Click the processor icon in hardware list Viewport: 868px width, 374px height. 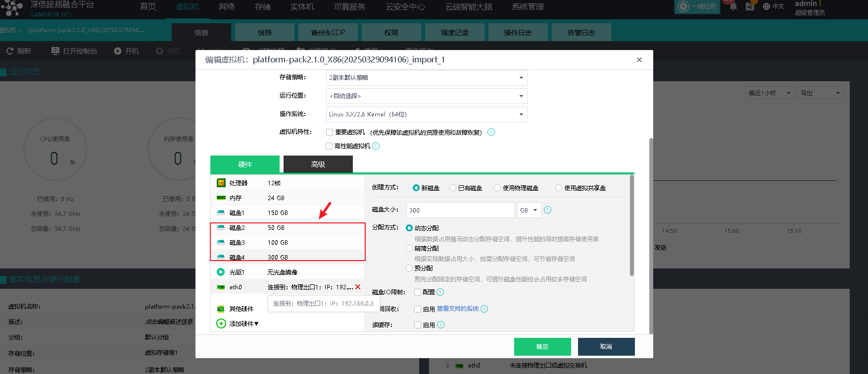[x=221, y=183]
